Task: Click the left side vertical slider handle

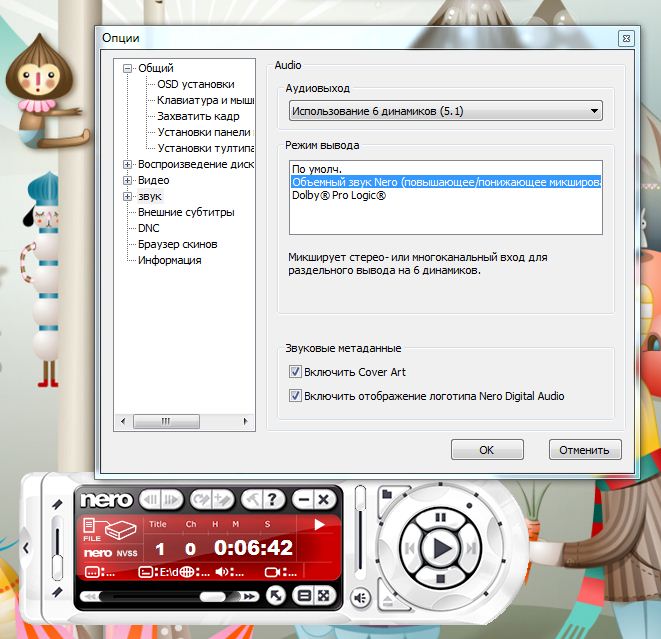Action: [57, 567]
